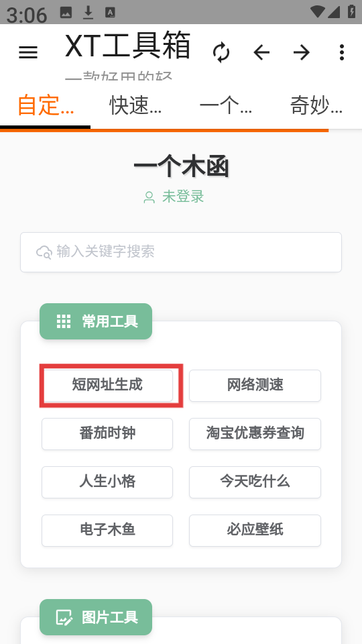Tap the user icon beside 未登录
Viewport: 362px width, 644px height.
point(149,197)
